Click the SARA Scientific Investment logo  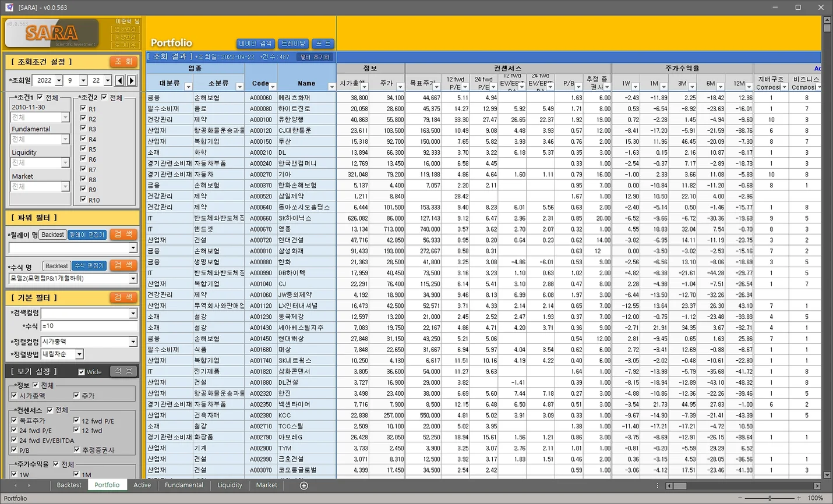coord(52,33)
